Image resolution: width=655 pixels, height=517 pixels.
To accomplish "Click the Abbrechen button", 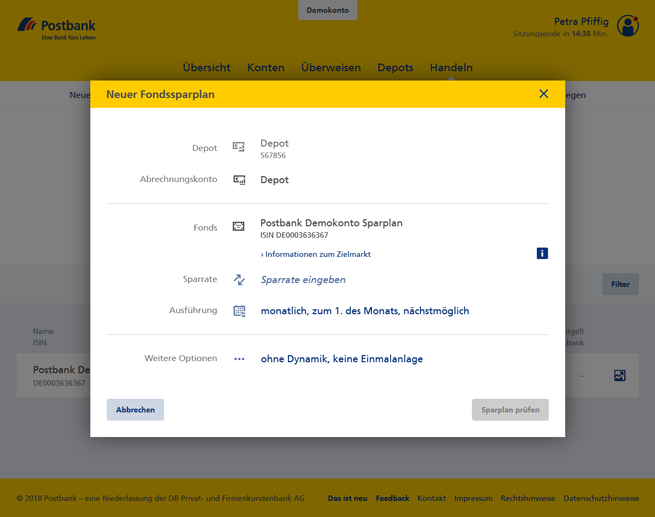I will click(x=135, y=410).
